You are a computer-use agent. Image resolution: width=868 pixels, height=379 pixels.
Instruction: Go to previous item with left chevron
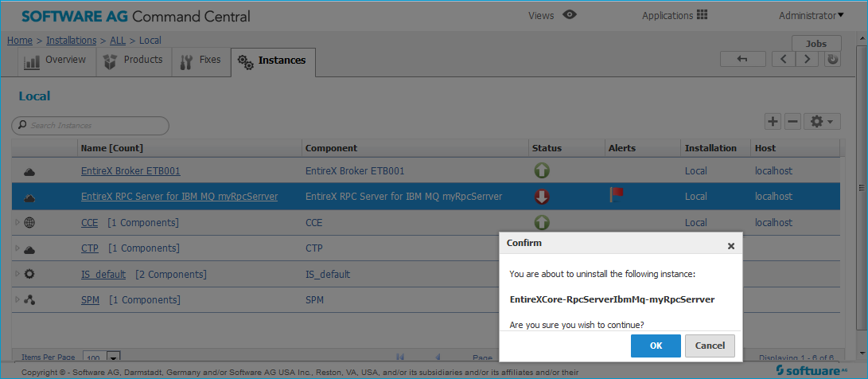pyautogui.click(x=784, y=59)
